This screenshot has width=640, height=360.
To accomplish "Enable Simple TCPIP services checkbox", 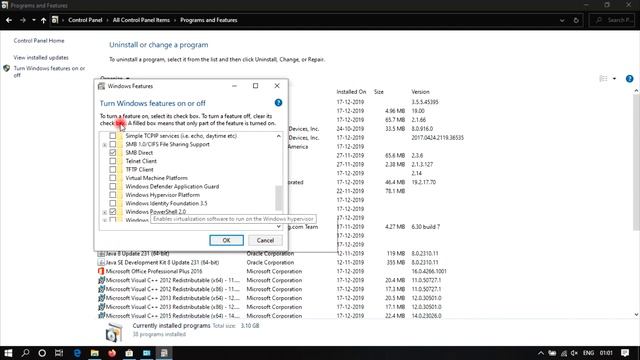I will click(113, 136).
